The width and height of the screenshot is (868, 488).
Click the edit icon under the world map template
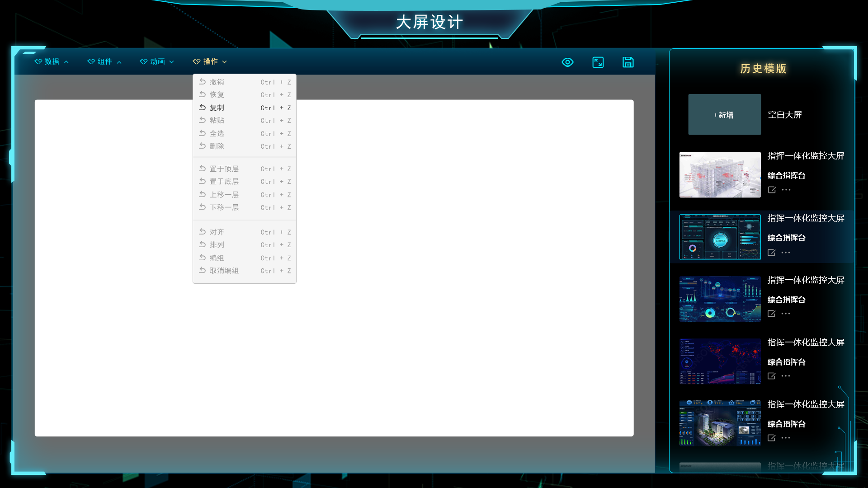click(772, 376)
